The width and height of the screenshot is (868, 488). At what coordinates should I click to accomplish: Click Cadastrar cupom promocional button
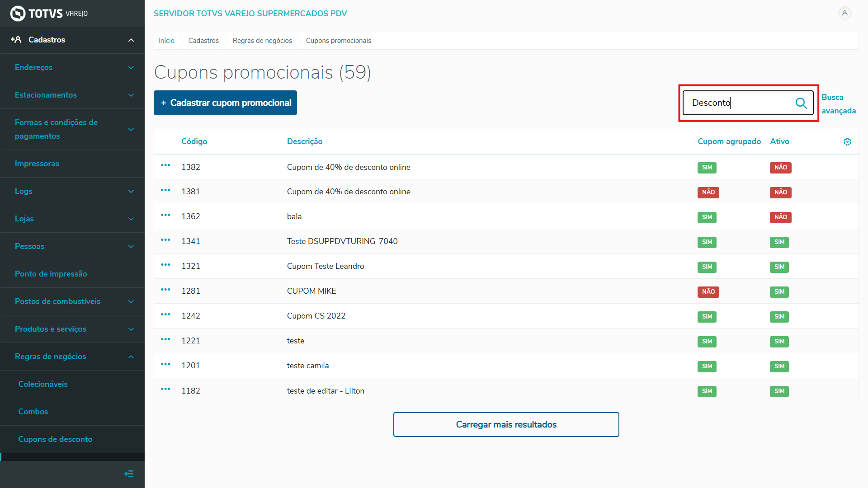coord(225,103)
